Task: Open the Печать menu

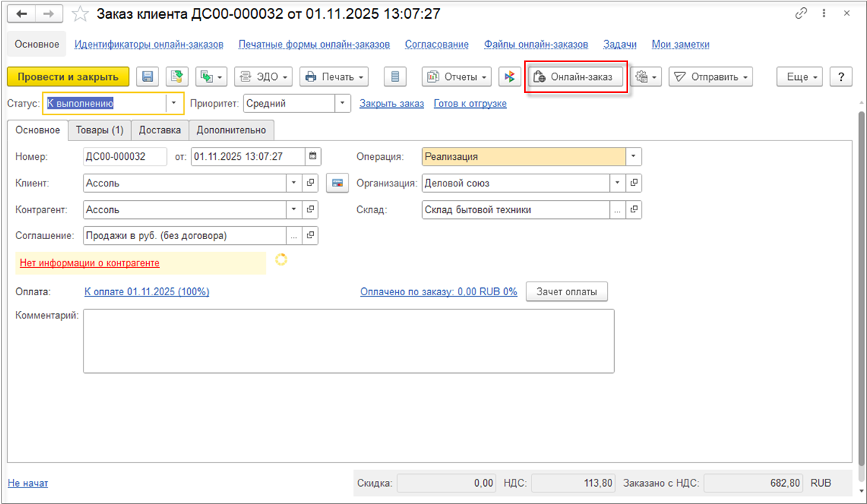Action: [x=334, y=77]
